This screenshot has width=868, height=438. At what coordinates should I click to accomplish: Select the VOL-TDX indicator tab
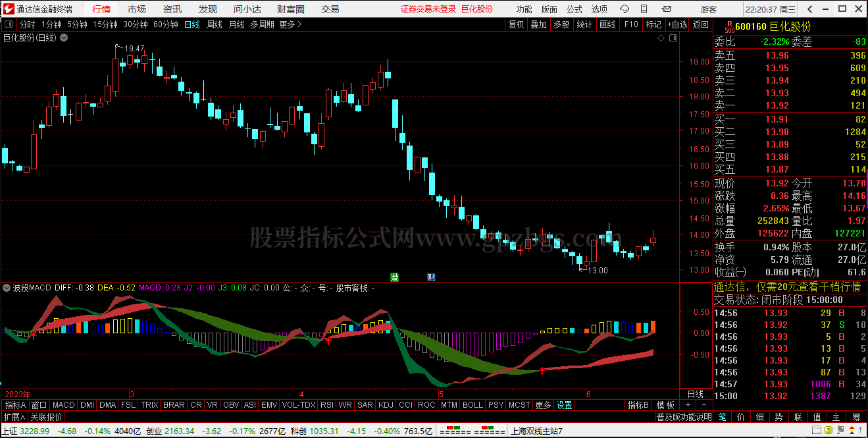click(298, 405)
